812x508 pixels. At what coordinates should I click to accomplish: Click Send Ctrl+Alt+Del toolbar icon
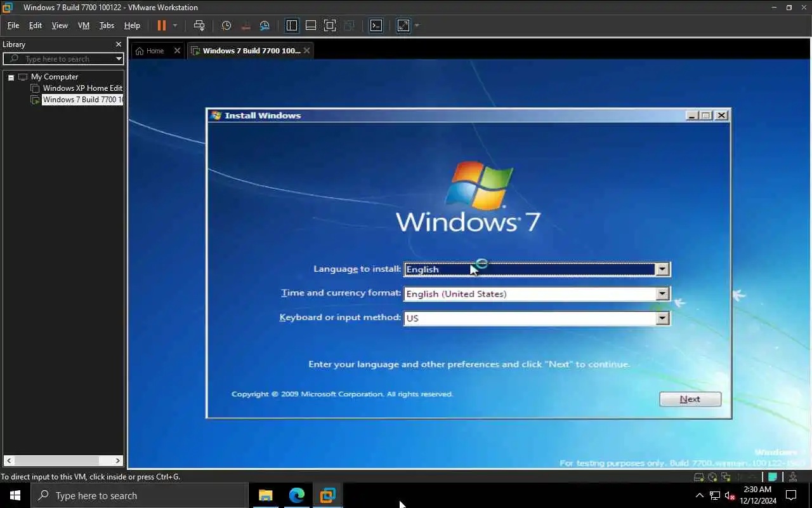(x=199, y=25)
